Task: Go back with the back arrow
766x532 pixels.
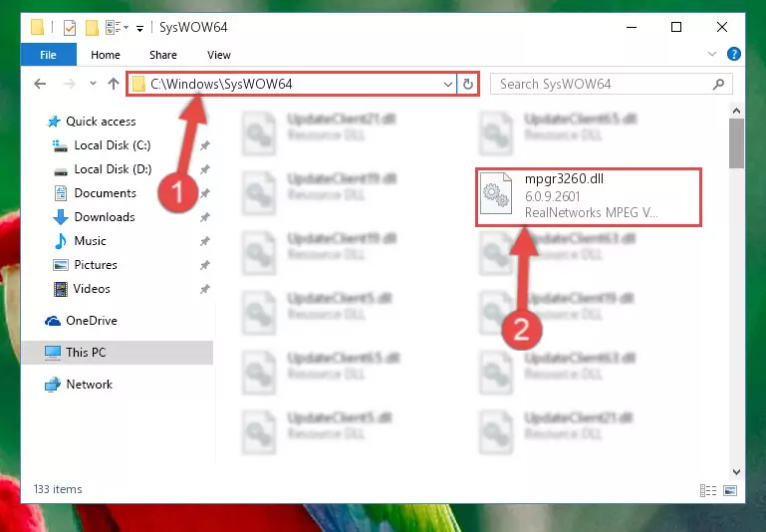Action: tap(40, 84)
